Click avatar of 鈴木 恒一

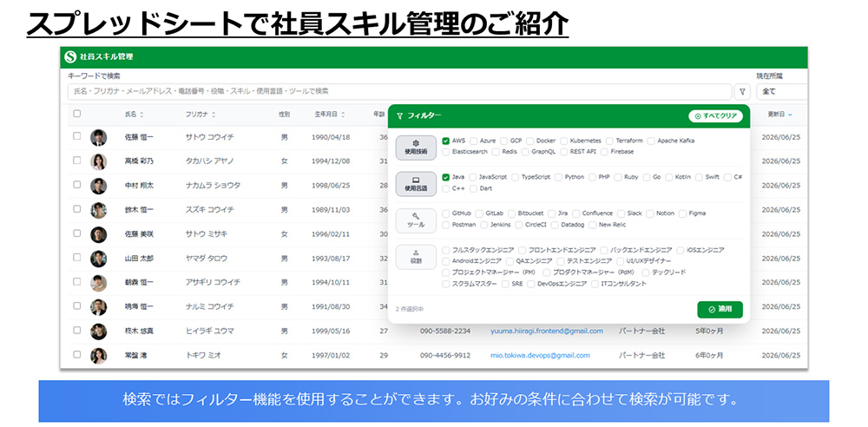click(99, 209)
